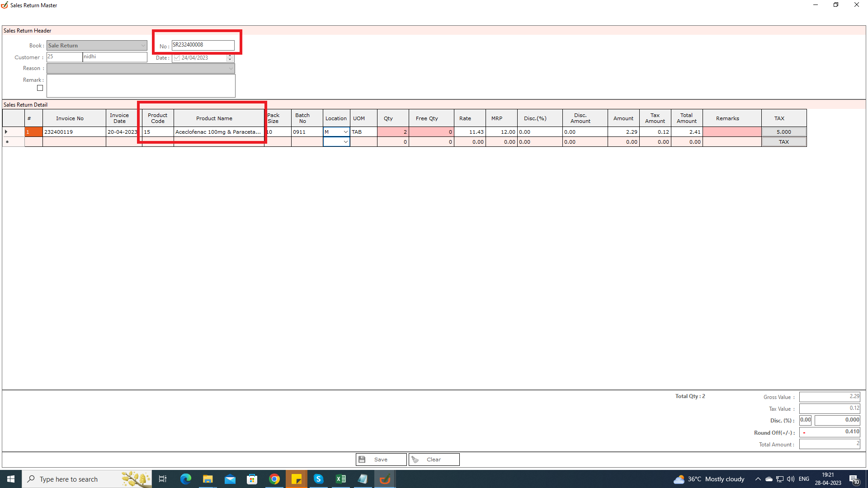868x488 pixels.
Task: Open Excel from the taskbar
Action: (341, 479)
